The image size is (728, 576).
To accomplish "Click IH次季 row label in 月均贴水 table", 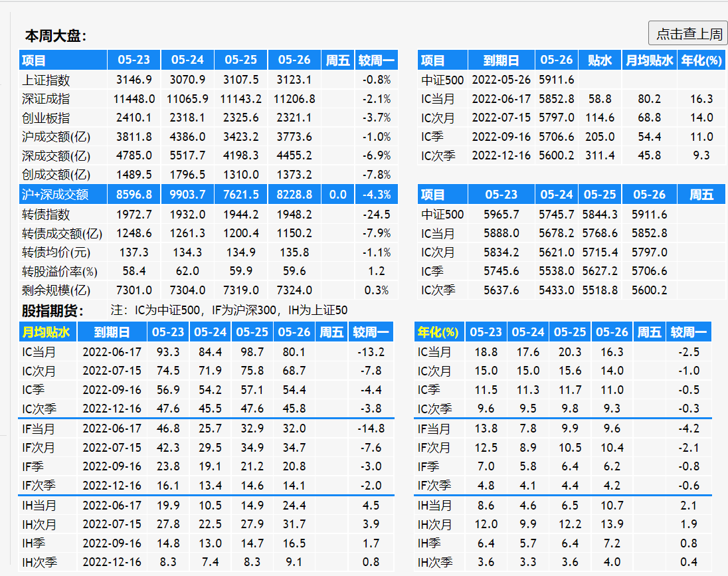I will click(x=39, y=563).
